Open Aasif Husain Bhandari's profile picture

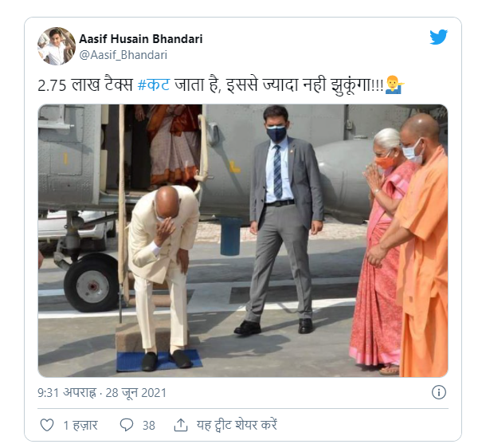(57, 46)
